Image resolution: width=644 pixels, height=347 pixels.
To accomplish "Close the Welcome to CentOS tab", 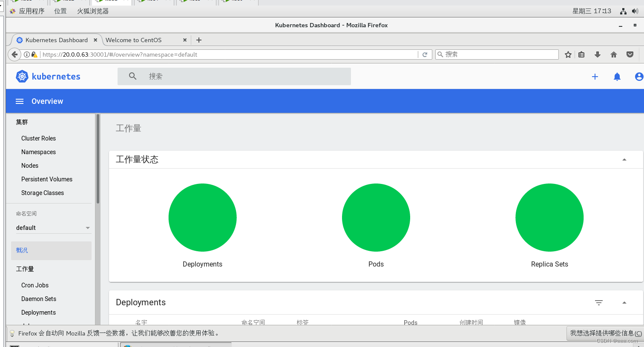I will tap(185, 40).
